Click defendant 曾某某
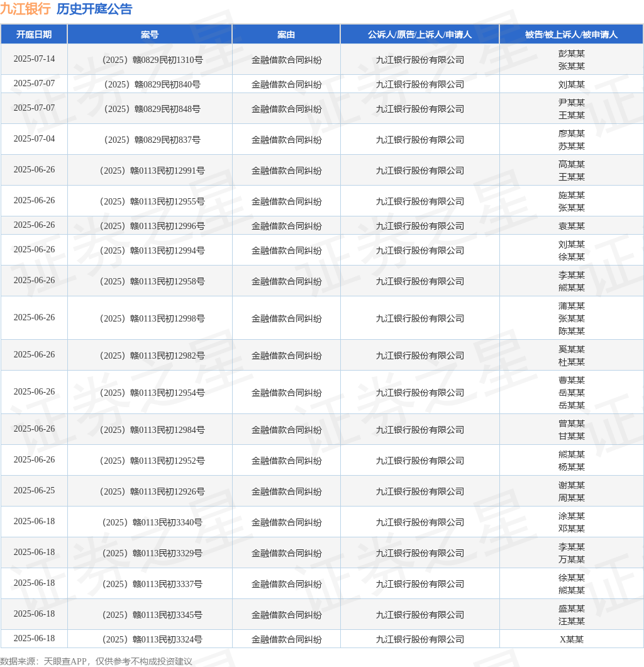Image resolution: width=644 pixels, height=667 pixels. pos(571,423)
